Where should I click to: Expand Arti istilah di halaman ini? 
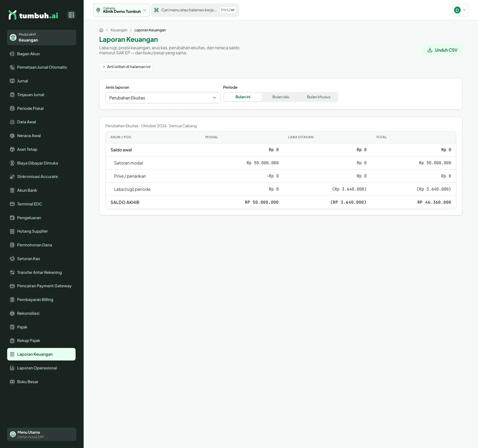(126, 67)
